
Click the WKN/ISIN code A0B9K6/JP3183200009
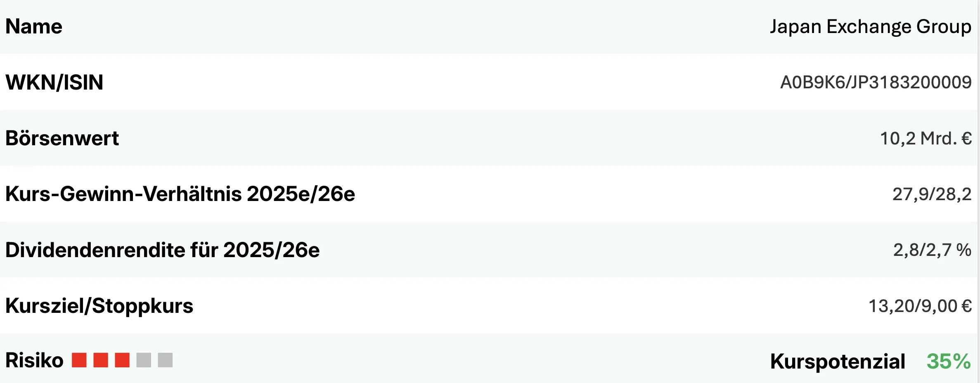coord(876,83)
